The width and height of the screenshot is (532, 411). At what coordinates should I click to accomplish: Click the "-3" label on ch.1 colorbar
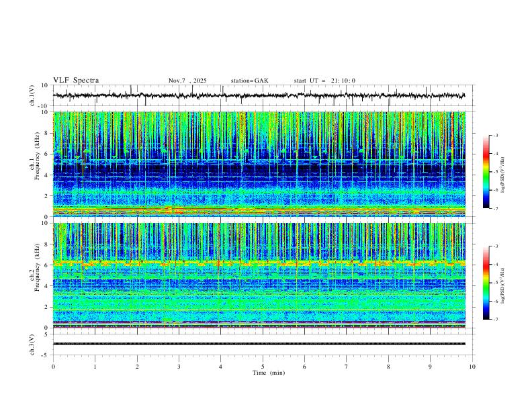(x=495, y=135)
